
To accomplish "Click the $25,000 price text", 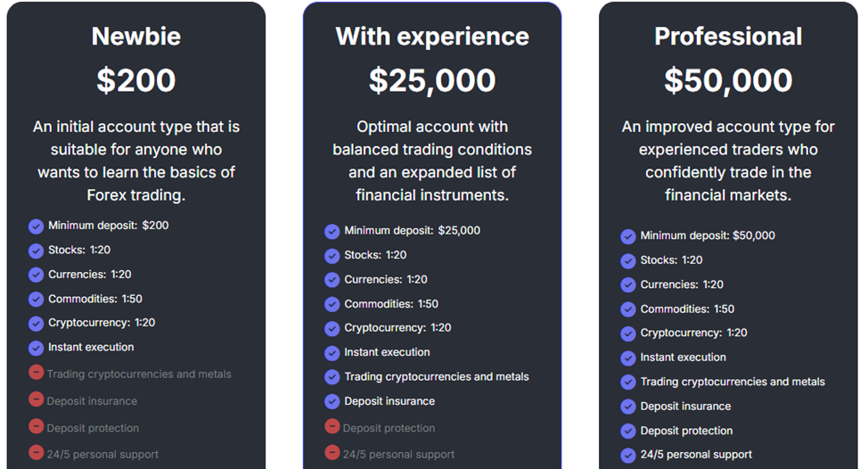I will [432, 81].
